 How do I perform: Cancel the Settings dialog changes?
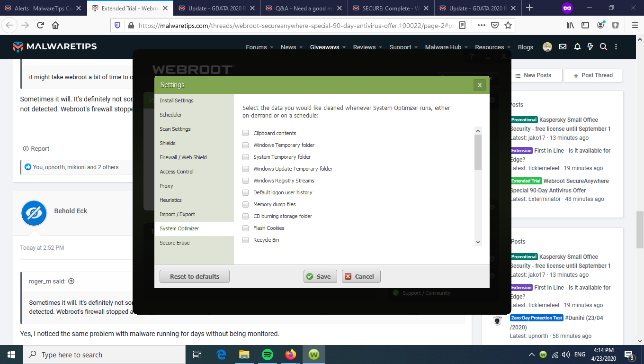pyautogui.click(x=361, y=276)
